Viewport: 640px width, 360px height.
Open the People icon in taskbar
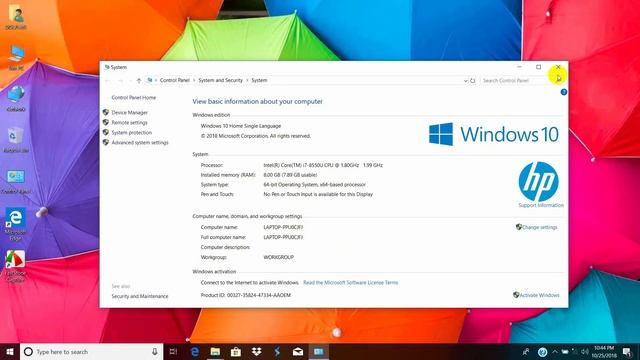526,351
